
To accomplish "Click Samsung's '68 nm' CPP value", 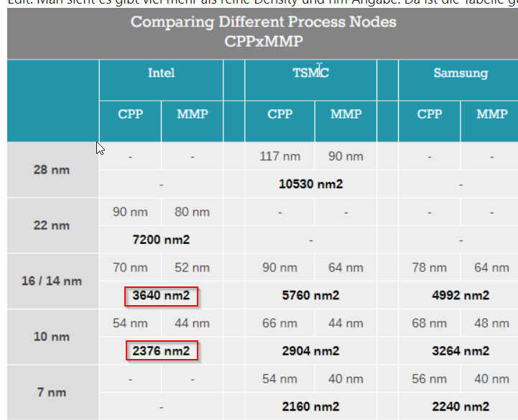I will coord(430,323).
